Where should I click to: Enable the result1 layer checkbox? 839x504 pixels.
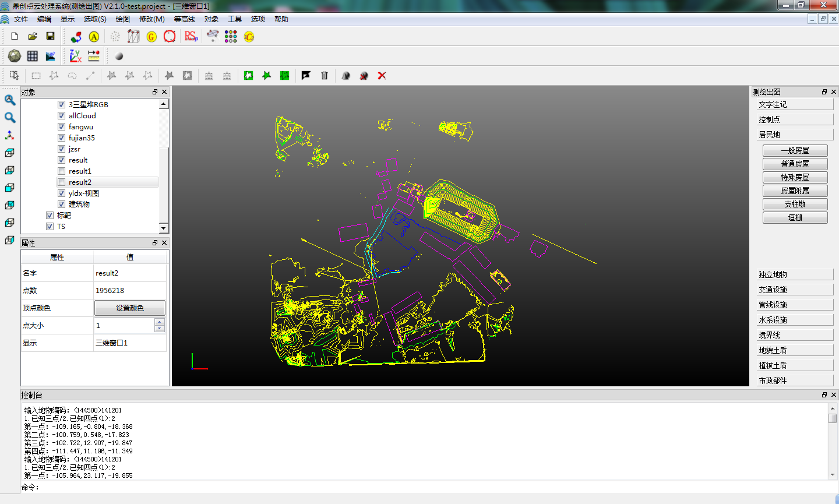point(61,171)
